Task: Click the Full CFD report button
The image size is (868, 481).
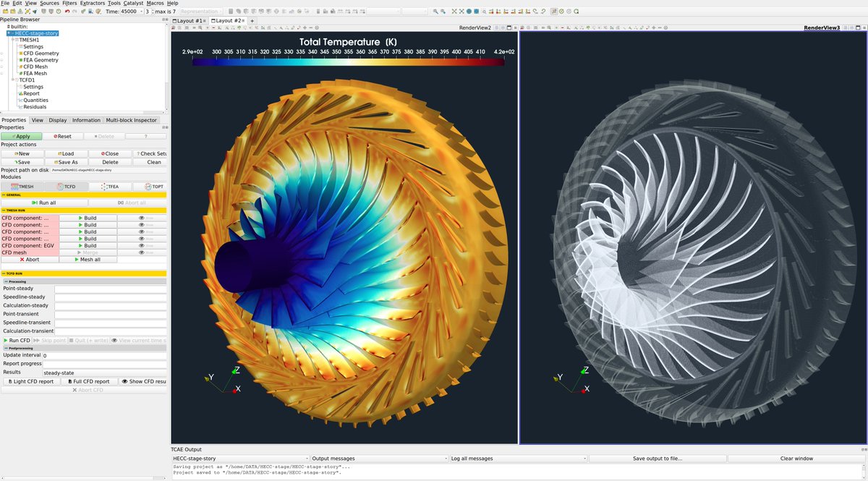Action: click(90, 381)
